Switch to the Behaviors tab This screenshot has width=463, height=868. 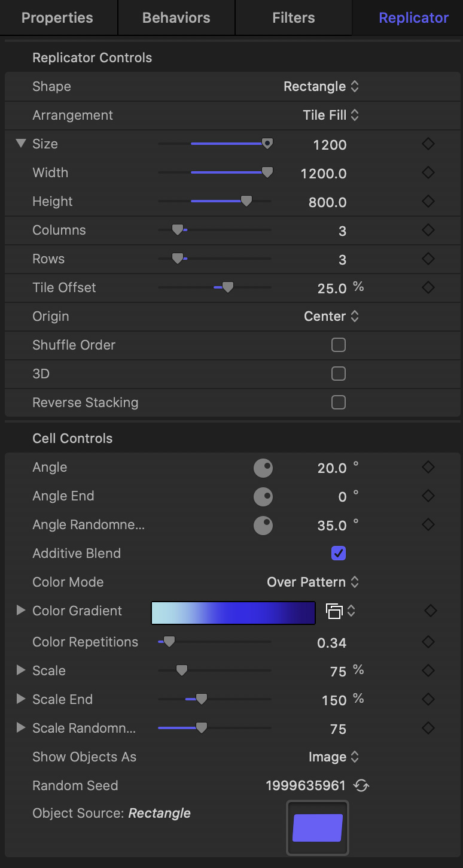click(x=176, y=18)
